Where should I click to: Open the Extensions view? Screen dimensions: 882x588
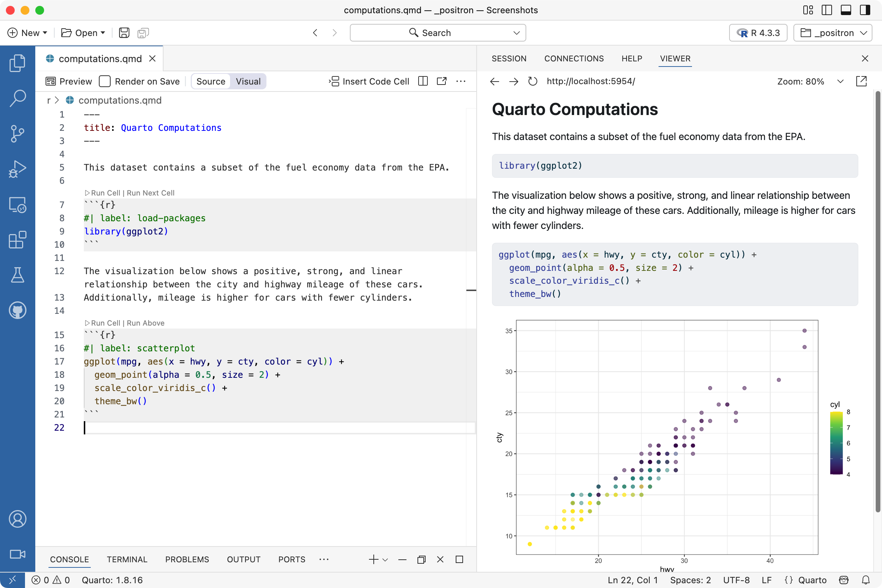pyautogui.click(x=17, y=240)
